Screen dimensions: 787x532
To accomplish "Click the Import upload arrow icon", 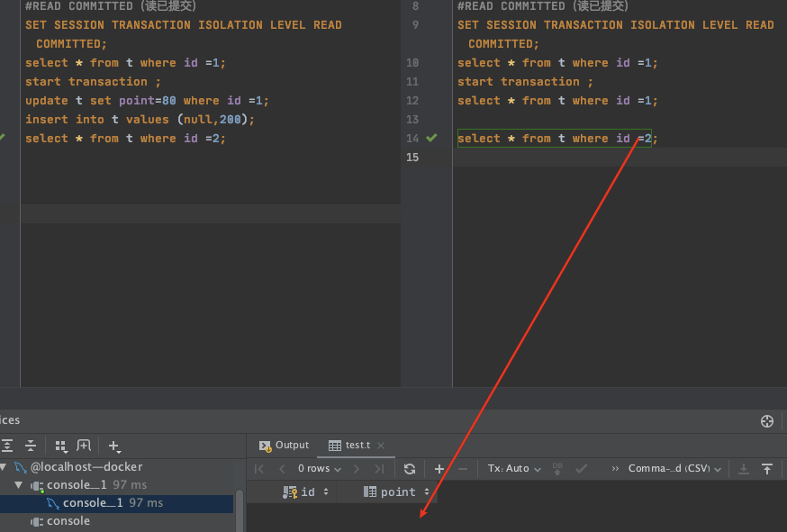I will click(767, 469).
